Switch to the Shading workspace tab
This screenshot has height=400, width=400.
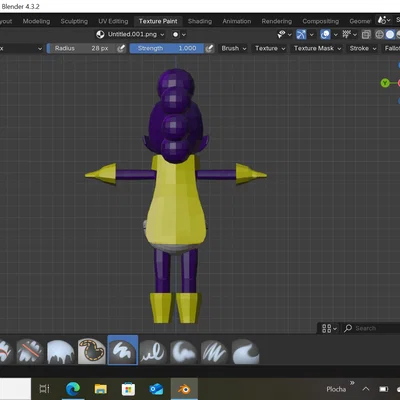point(200,21)
